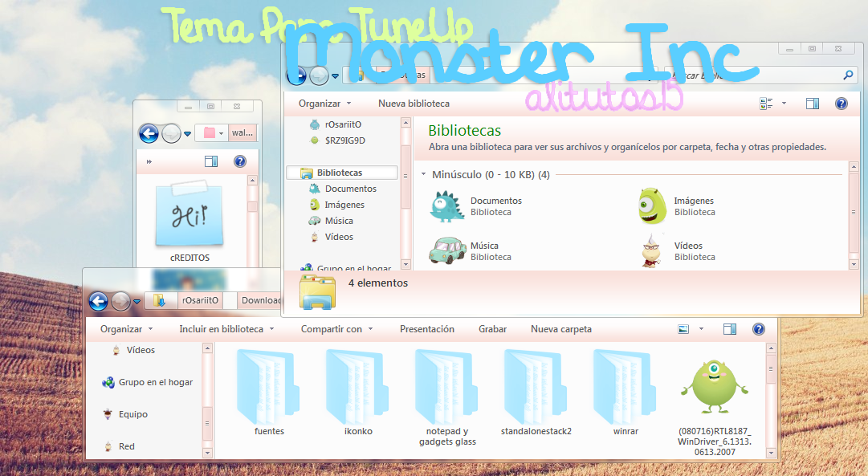This screenshot has width=868, height=476.
Task: Select Música in navigation tree
Action: 339,221
